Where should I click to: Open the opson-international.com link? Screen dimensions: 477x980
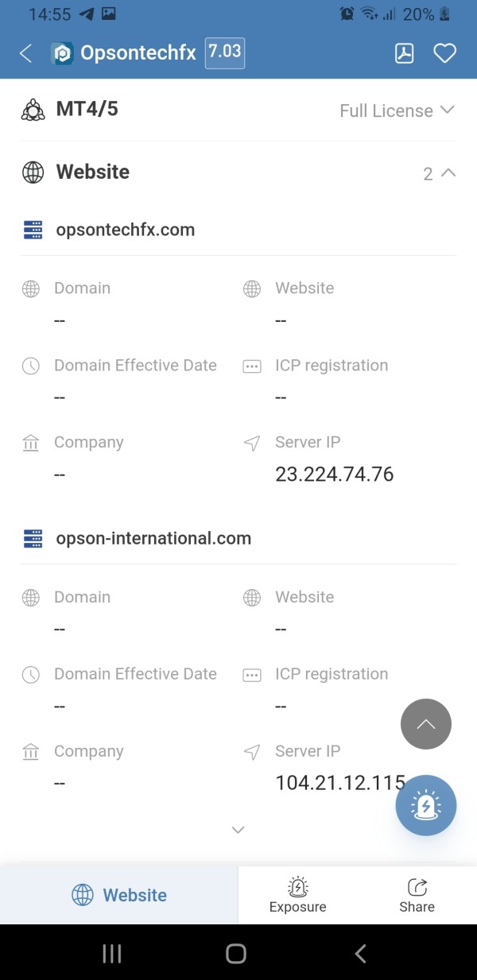153,538
